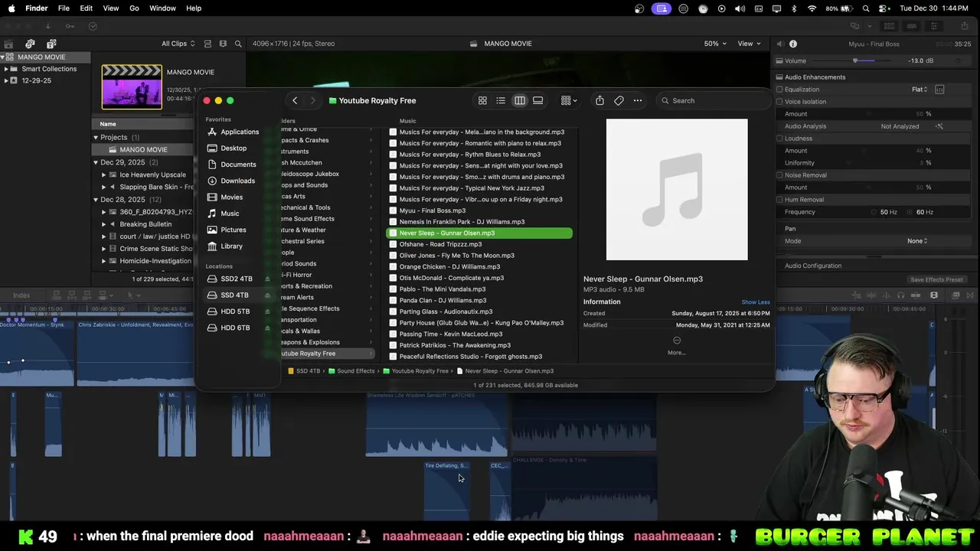The height and width of the screenshot is (551, 980).
Task: Open the All Clips filter dropdown
Action: (178, 44)
